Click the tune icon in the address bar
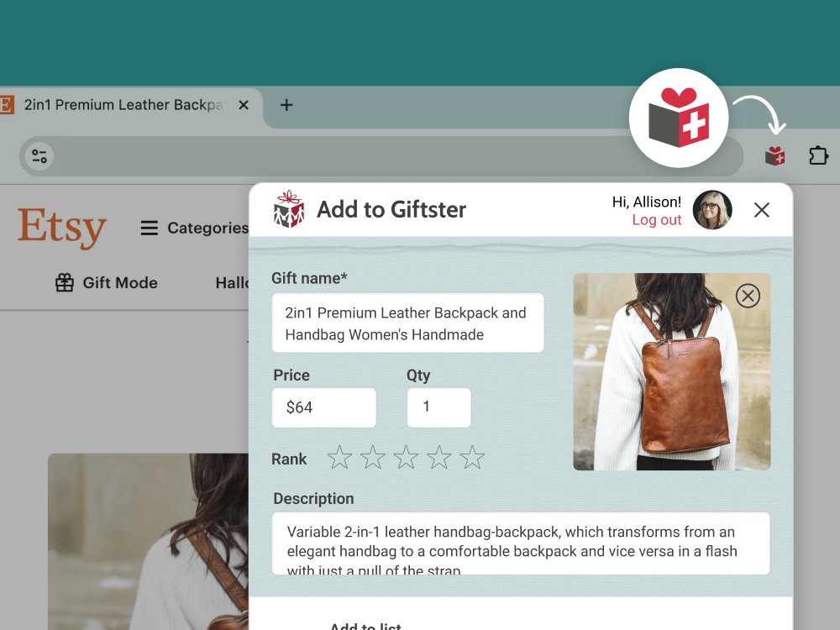The height and width of the screenshot is (630, 840). point(39,156)
